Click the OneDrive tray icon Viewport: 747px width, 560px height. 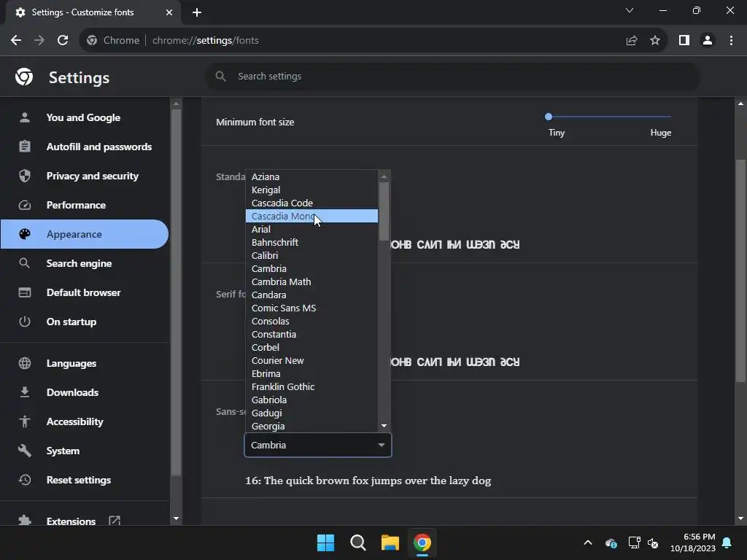(x=611, y=542)
